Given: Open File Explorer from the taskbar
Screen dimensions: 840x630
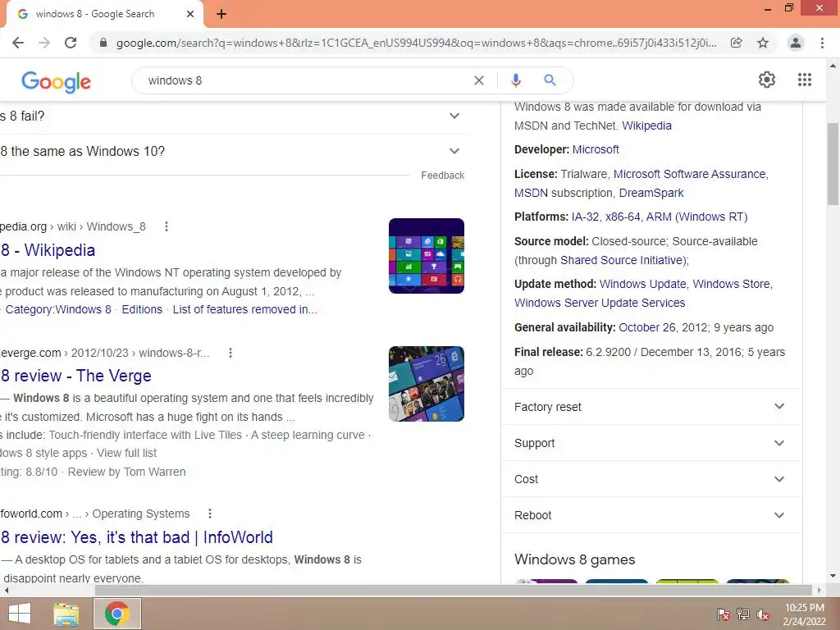Looking at the screenshot, I should click(66, 614).
